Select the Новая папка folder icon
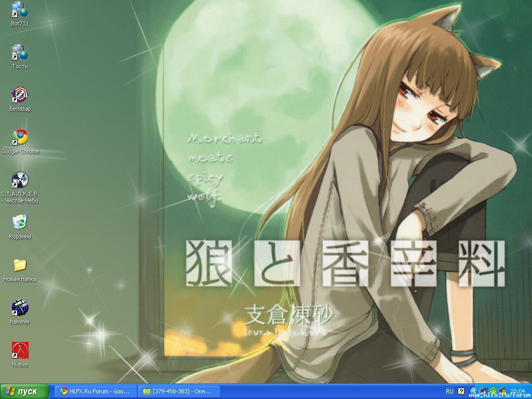The image size is (532, 399). pos(20,270)
